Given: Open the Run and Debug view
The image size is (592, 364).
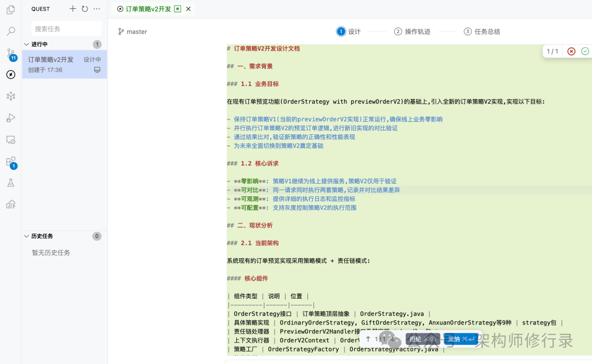Looking at the screenshot, I should tap(11, 118).
